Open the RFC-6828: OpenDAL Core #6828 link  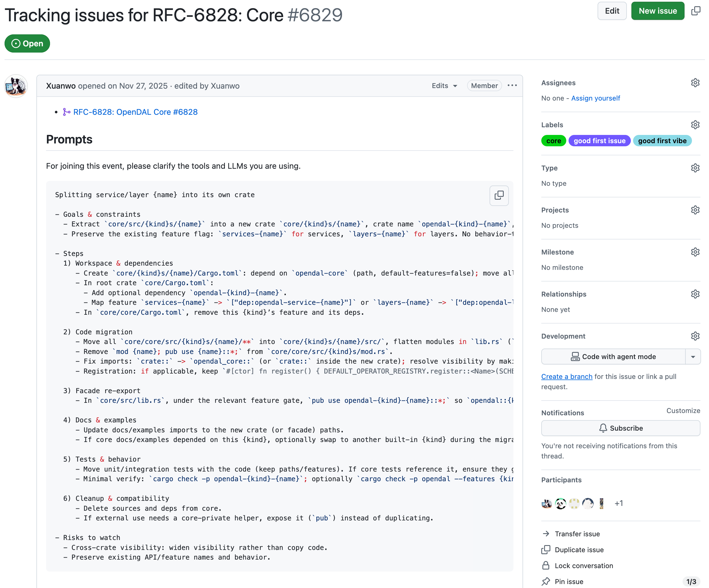coord(135,112)
